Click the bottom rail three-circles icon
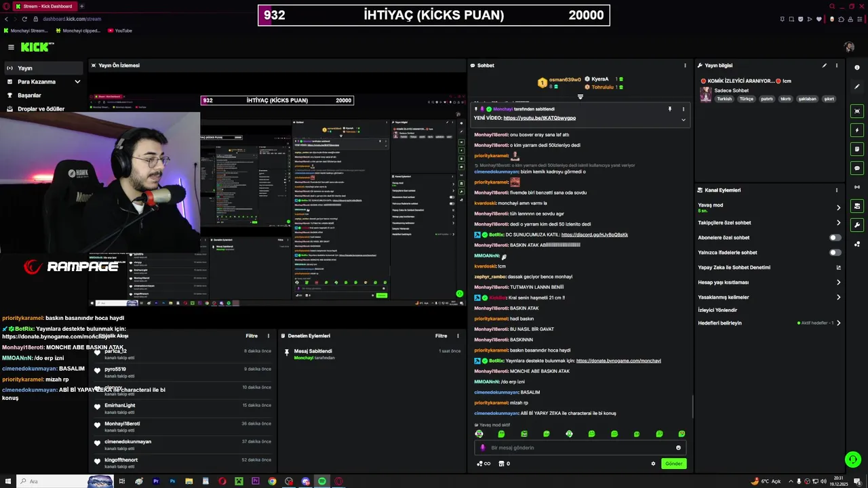Screen dimensions: 868x488 [x=857, y=244]
